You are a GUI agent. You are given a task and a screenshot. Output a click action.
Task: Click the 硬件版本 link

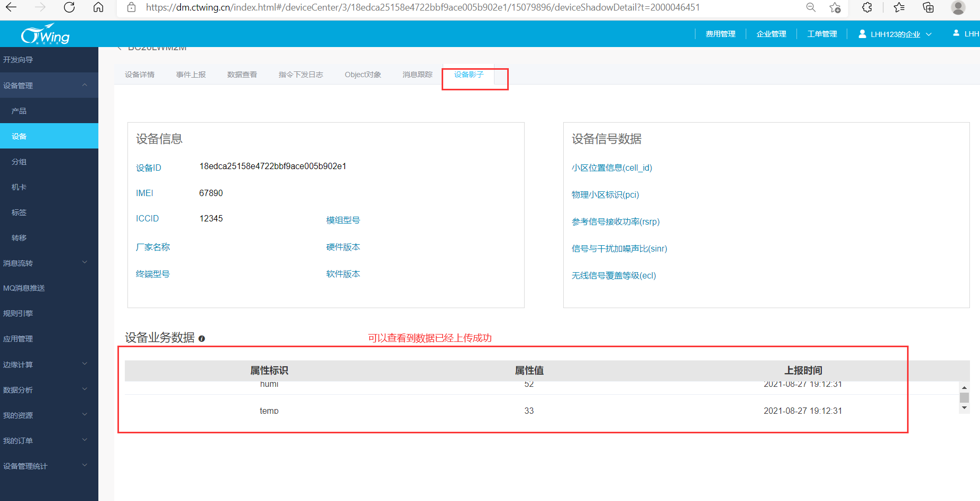coord(343,247)
